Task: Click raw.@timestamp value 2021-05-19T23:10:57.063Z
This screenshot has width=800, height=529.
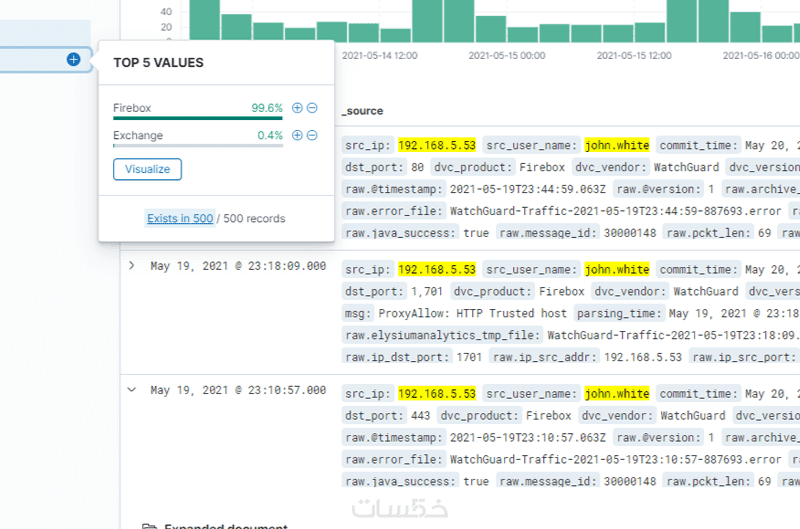Action: (528, 438)
